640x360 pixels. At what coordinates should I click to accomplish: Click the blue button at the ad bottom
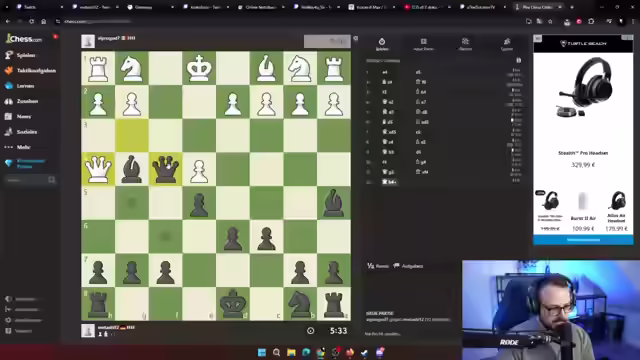(583, 240)
